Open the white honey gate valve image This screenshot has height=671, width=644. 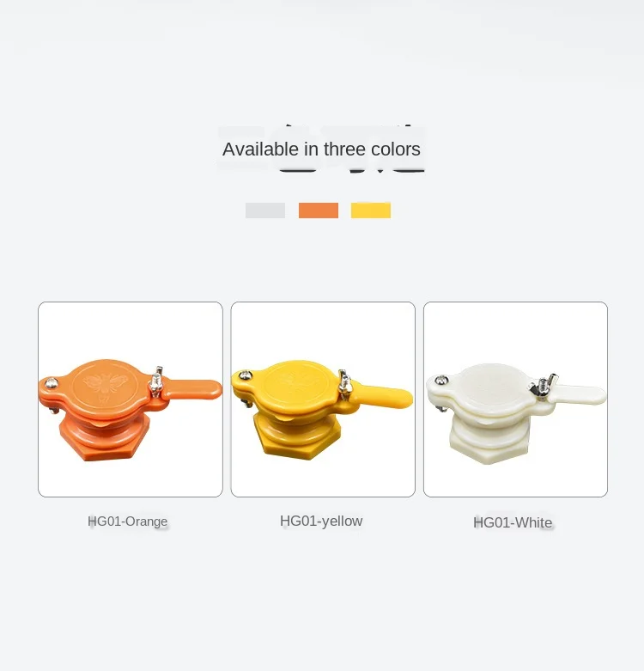tap(515, 400)
